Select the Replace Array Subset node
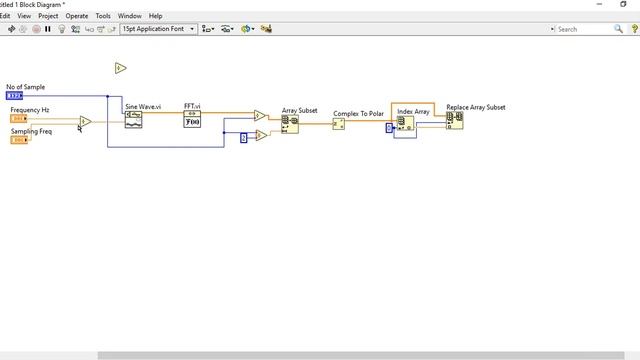Viewport: 640px width, 360px height. [x=455, y=121]
